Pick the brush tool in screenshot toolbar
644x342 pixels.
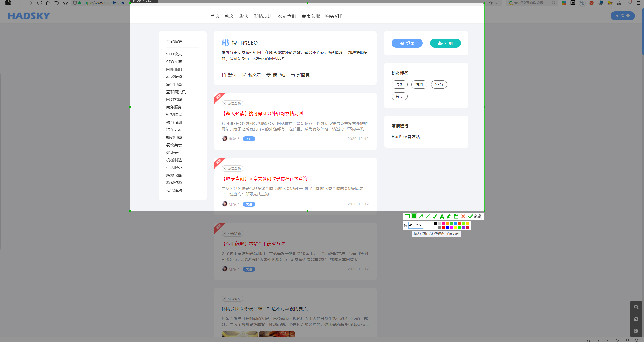click(x=435, y=216)
